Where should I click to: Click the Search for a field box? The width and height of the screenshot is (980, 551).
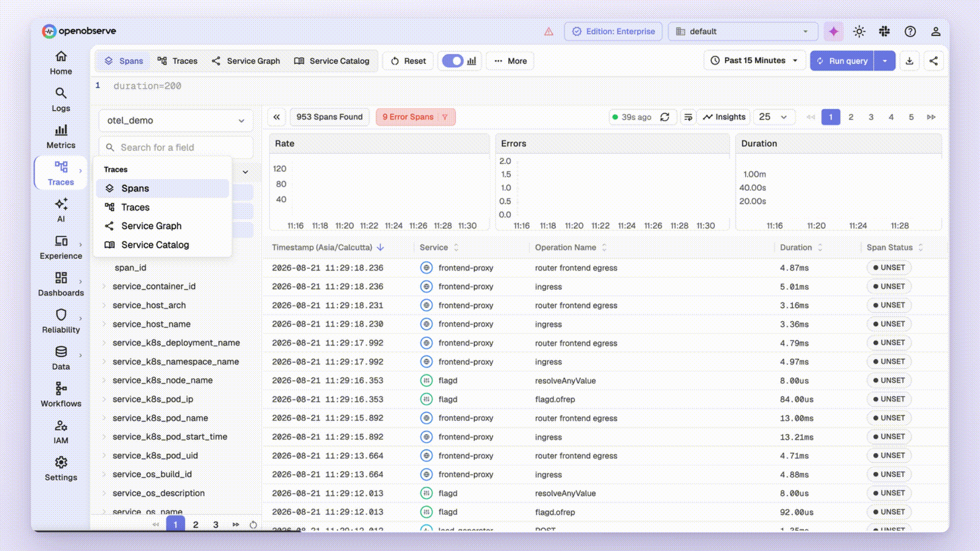(x=176, y=147)
